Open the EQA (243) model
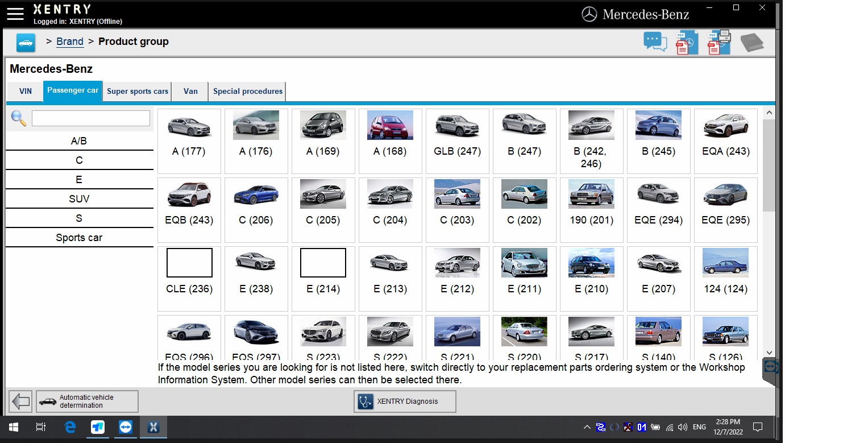Screen dimensions: 868x443 tap(726, 141)
